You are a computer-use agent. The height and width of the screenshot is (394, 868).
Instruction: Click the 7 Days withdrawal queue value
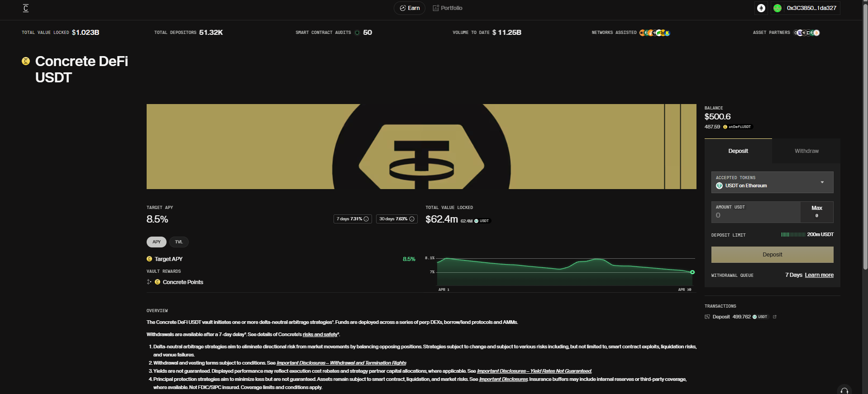pos(794,275)
